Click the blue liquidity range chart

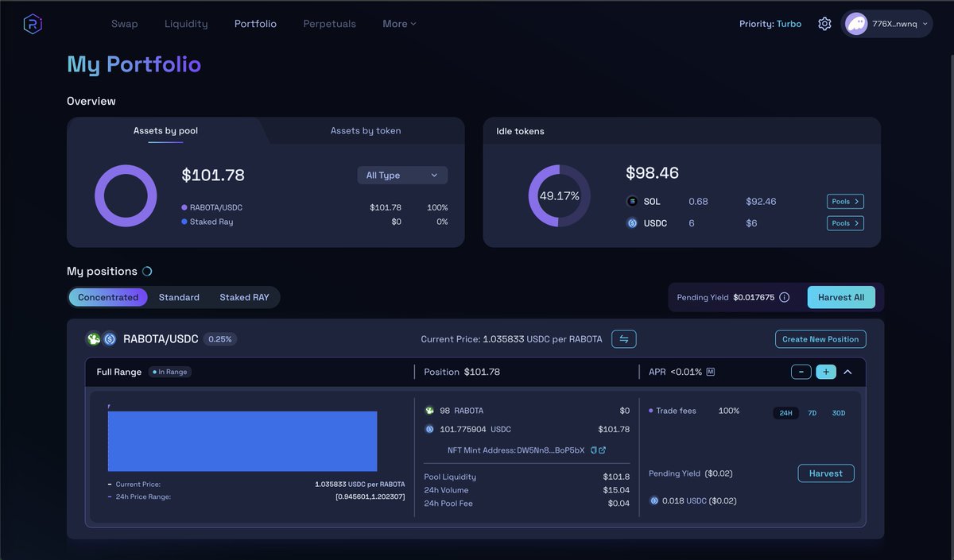[242, 441]
